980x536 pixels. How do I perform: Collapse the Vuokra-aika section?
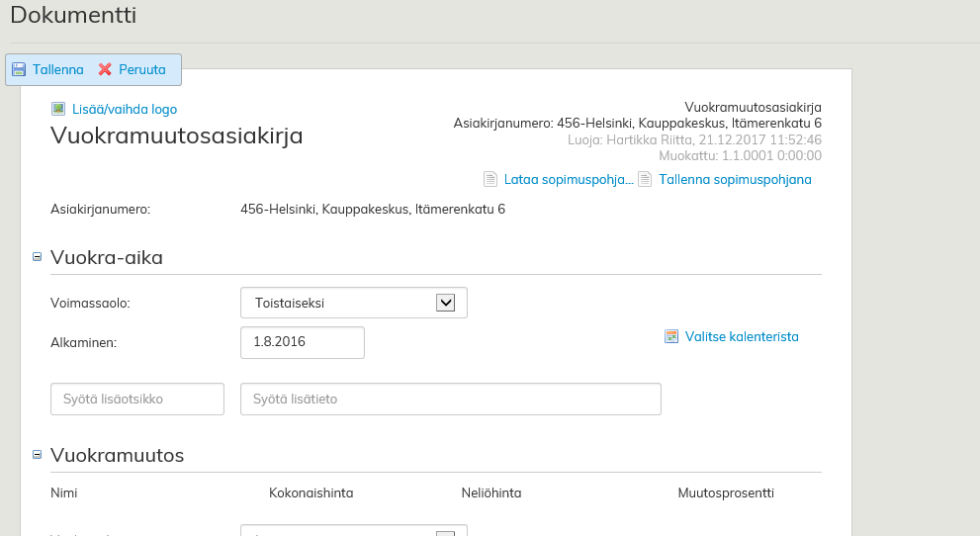click(x=38, y=257)
